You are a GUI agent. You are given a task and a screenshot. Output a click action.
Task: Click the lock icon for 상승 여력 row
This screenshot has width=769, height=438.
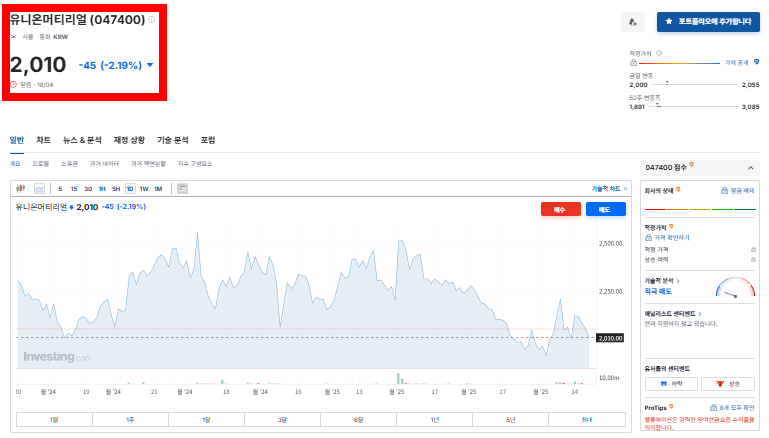753,259
